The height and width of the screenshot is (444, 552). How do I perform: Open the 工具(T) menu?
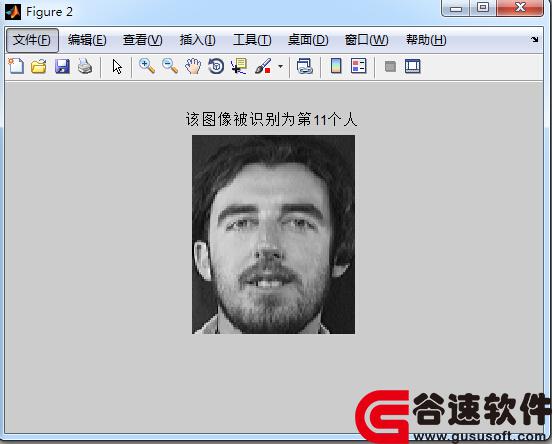click(252, 40)
